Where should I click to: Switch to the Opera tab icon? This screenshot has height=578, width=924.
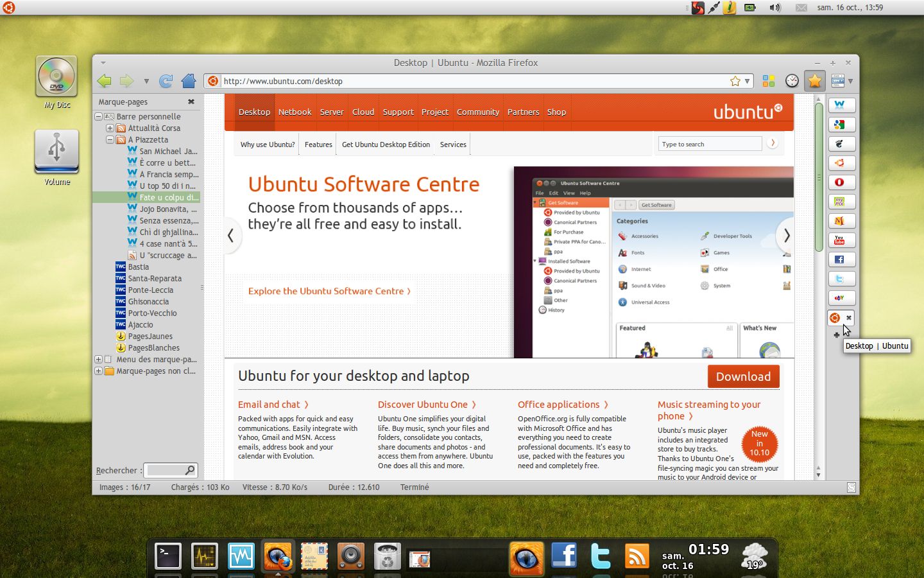[841, 182]
